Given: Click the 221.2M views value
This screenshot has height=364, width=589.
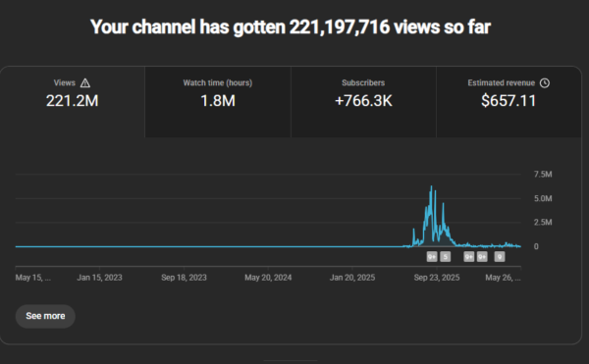Looking at the screenshot, I should point(72,101).
